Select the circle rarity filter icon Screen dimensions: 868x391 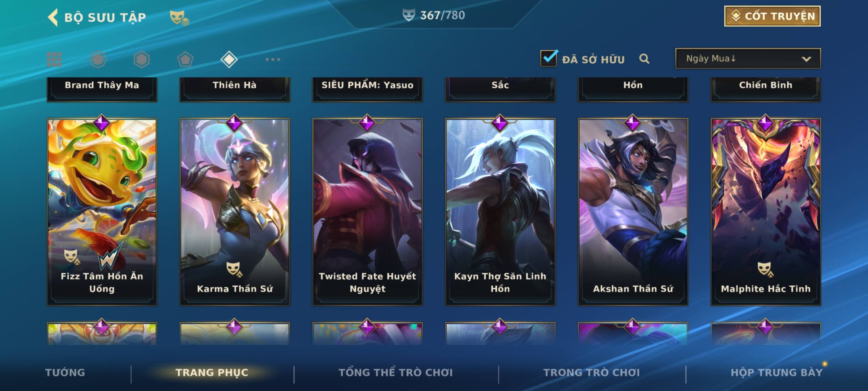pos(98,59)
